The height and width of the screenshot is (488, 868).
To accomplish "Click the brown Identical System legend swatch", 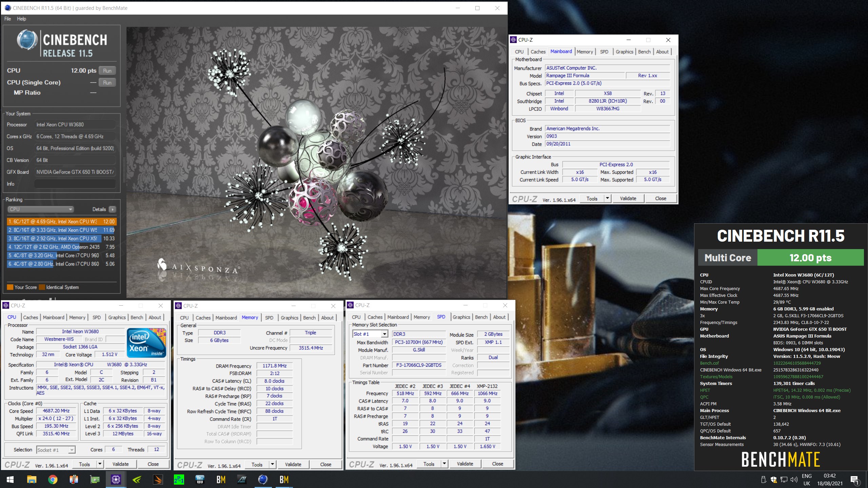I will click(42, 287).
